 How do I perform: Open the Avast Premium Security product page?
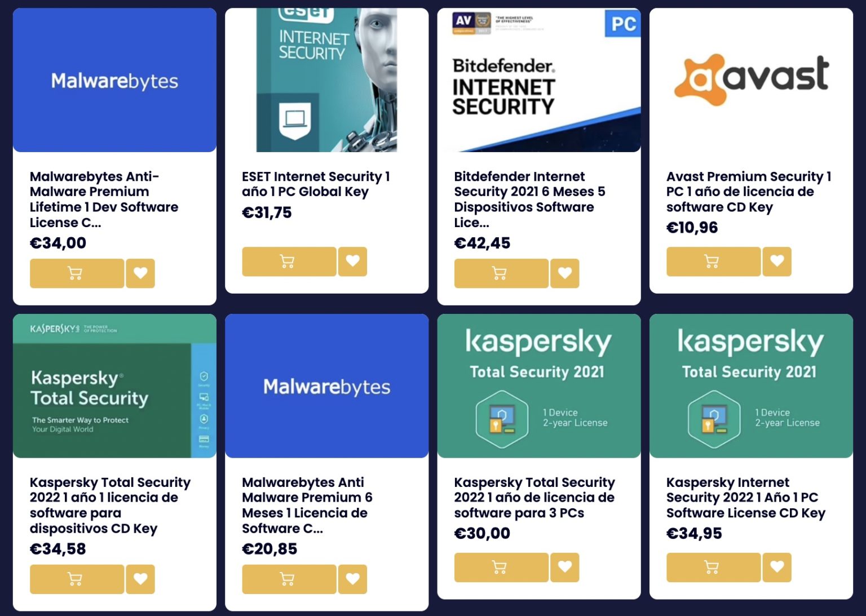749,192
